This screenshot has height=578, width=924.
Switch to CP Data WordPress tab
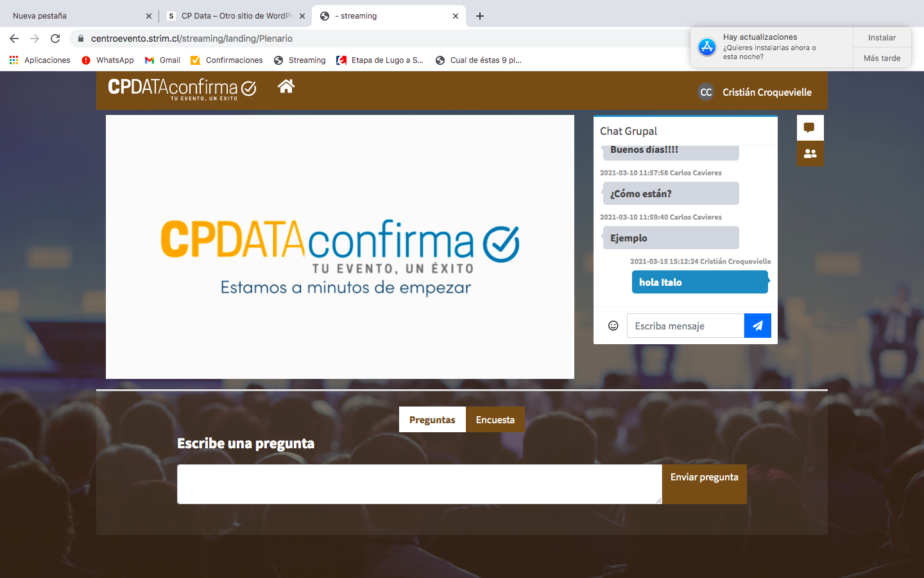click(235, 16)
